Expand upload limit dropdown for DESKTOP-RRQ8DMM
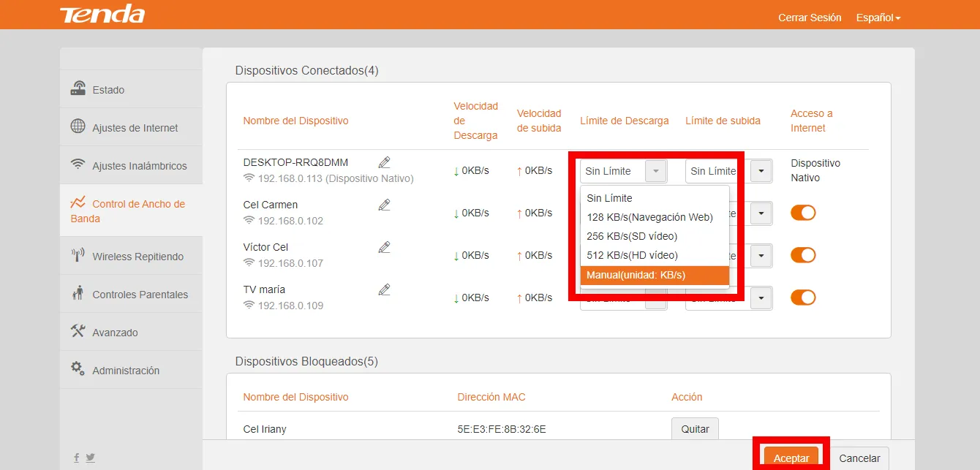The width and height of the screenshot is (980, 470). point(761,171)
